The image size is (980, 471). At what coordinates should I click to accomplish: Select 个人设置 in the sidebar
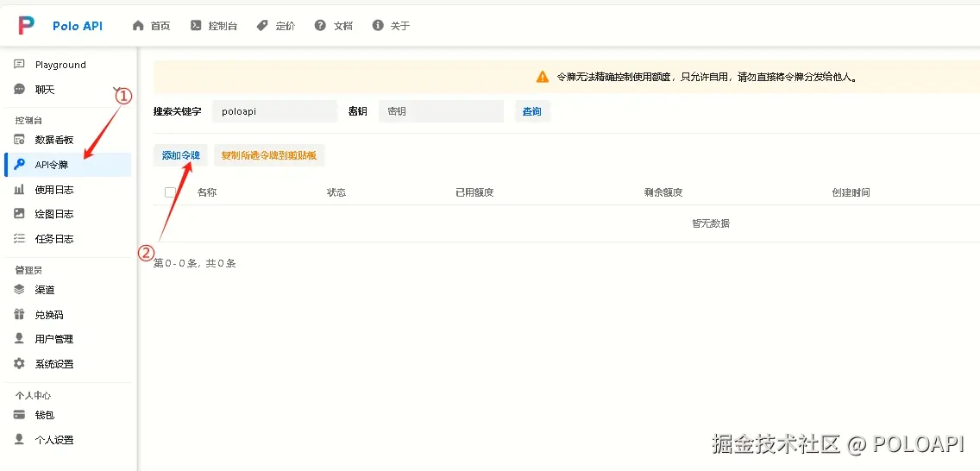(x=67, y=439)
